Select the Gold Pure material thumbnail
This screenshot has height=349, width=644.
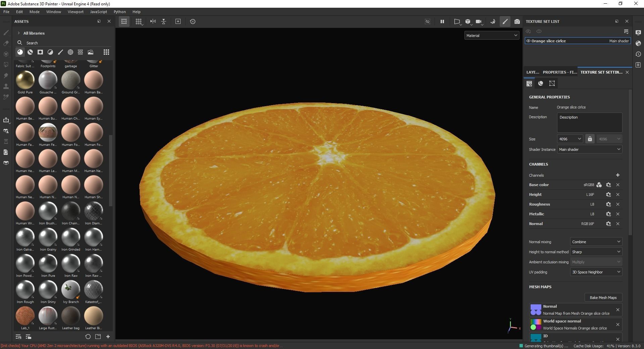25,80
